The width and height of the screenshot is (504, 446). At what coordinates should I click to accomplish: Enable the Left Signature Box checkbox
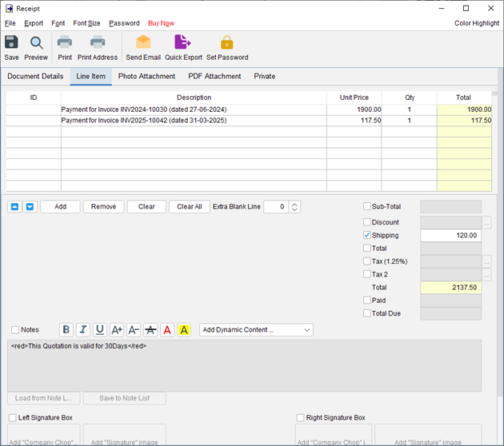pos(13,417)
